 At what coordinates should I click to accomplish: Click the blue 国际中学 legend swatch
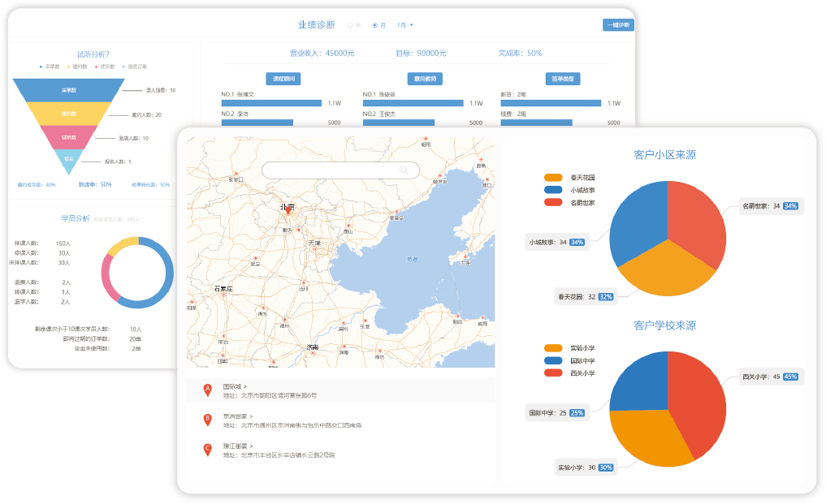point(553,360)
